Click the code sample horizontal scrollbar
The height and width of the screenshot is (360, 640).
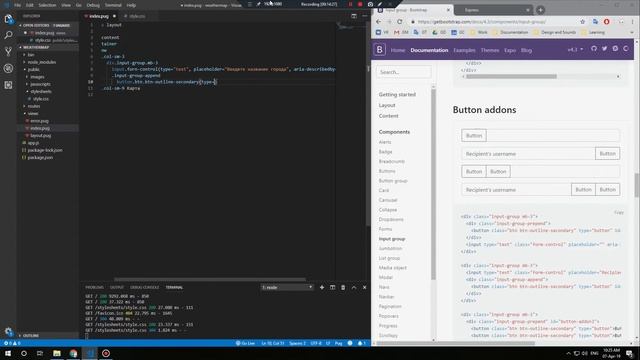click(x=512, y=76)
